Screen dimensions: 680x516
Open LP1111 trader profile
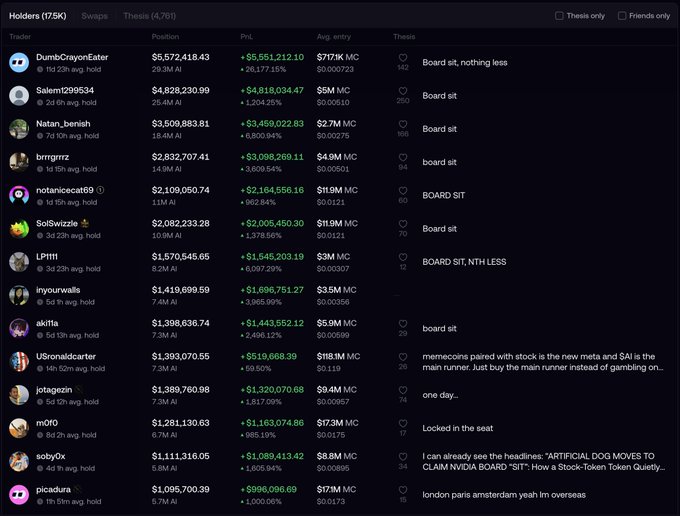pyautogui.click(x=47, y=257)
